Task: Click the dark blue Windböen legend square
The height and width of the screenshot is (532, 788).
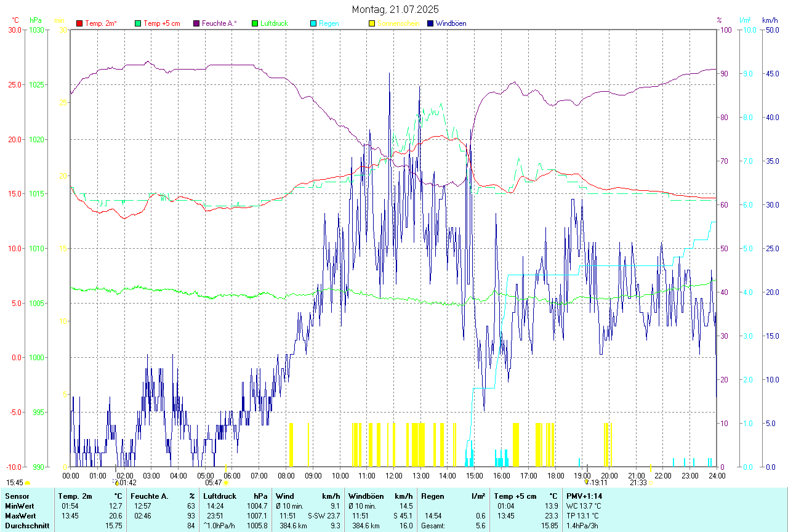Action: [430, 23]
